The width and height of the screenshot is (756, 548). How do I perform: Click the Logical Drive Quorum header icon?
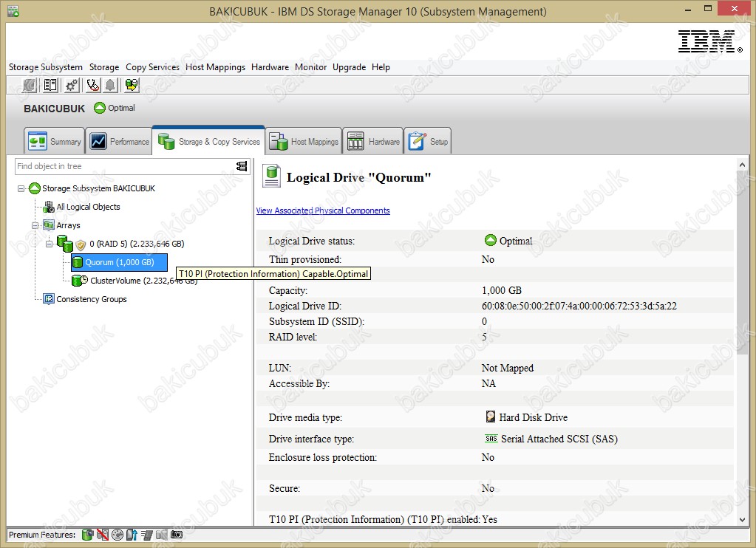pos(271,176)
